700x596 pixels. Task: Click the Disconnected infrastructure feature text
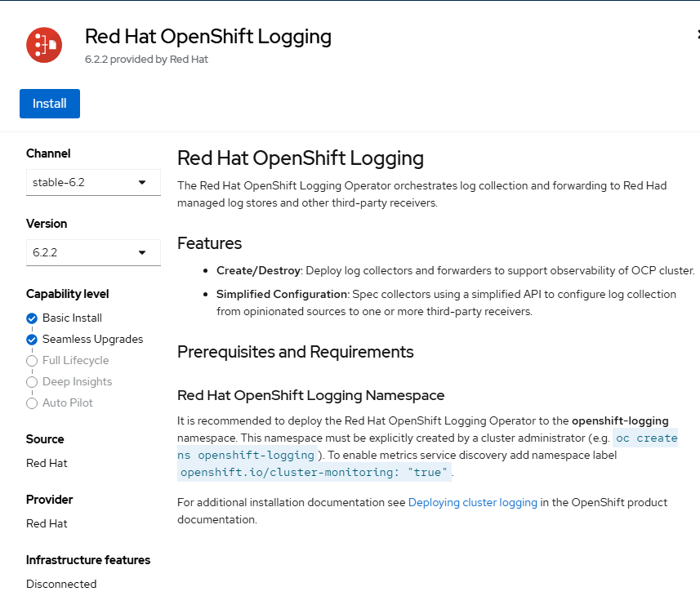61,584
